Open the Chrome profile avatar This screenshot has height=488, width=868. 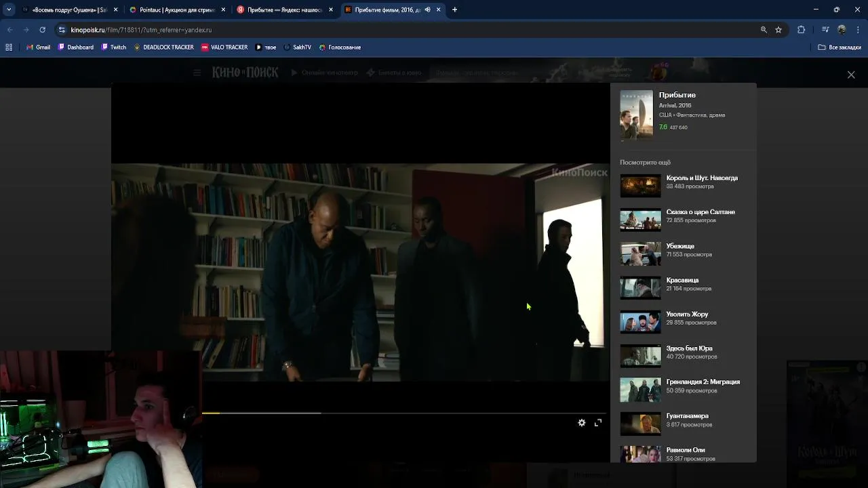point(842,30)
